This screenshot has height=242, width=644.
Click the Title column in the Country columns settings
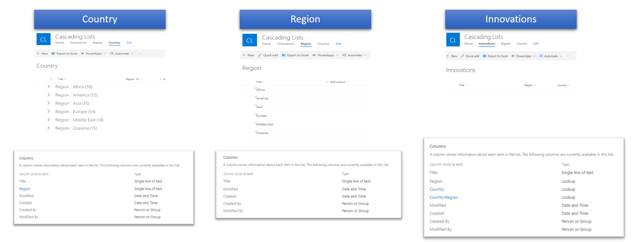pos(22,181)
